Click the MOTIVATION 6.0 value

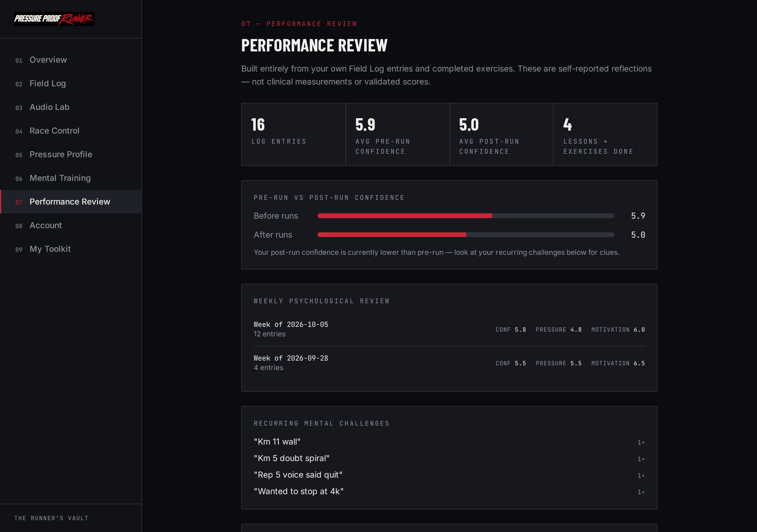(x=618, y=330)
